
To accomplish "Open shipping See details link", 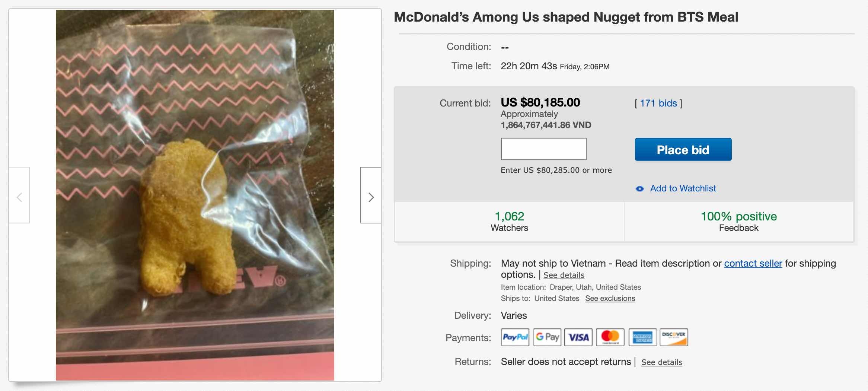I will (x=564, y=275).
